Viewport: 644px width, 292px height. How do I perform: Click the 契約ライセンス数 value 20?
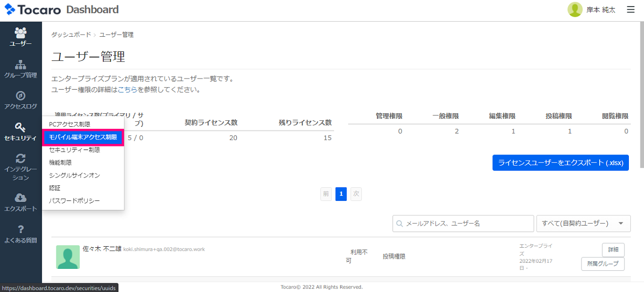tap(233, 138)
